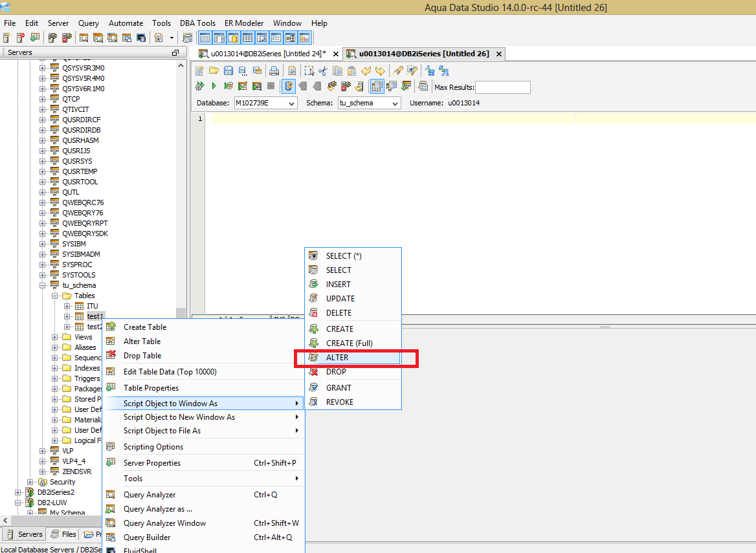The image size is (756, 553).
Task: Choose ALTER from the script submenu
Action: pos(353,358)
